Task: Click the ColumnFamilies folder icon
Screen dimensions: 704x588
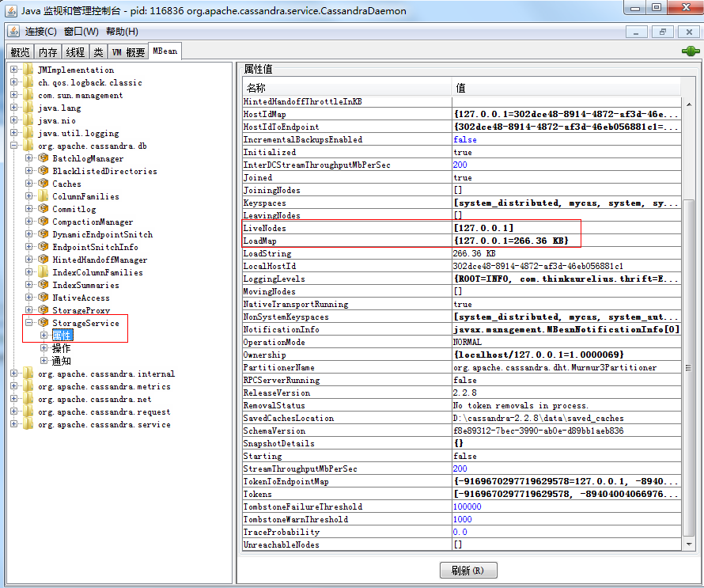Action: point(43,195)
